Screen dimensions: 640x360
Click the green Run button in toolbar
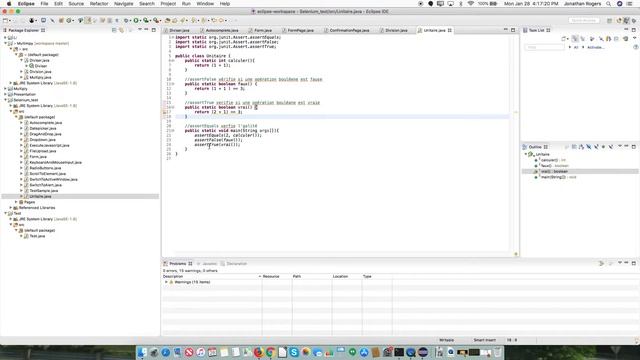(x=136, y=20)
